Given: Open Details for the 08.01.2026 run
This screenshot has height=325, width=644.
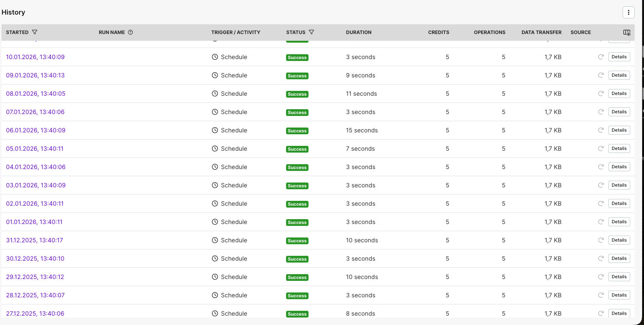Looking at the screenshot, I should (619, 93).
